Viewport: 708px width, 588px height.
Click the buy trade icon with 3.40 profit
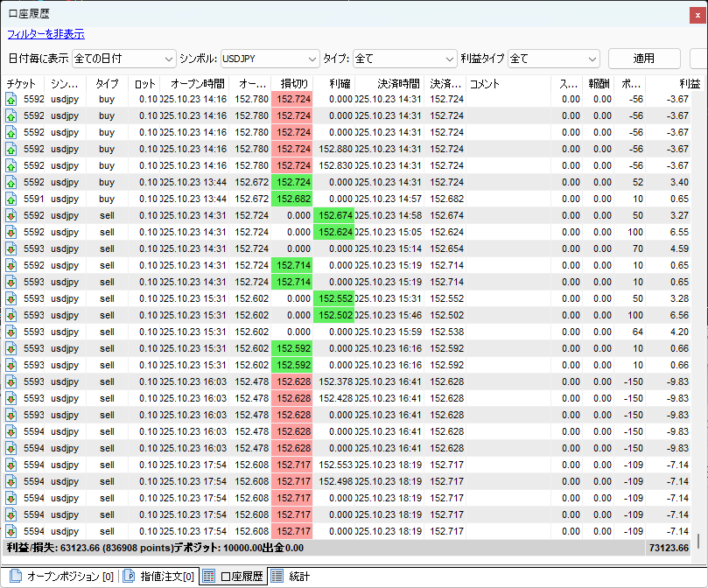point(11,182)
